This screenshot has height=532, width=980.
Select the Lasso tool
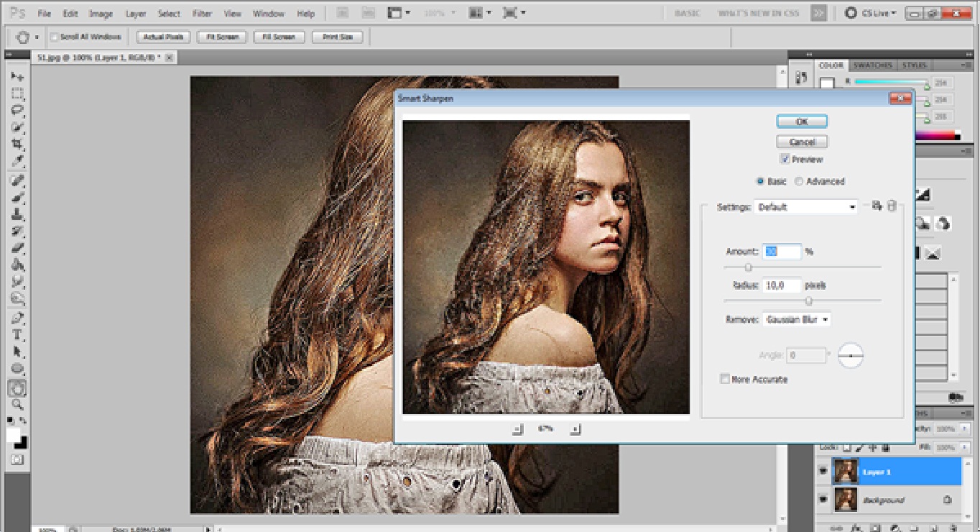click(x=17, y=110)
